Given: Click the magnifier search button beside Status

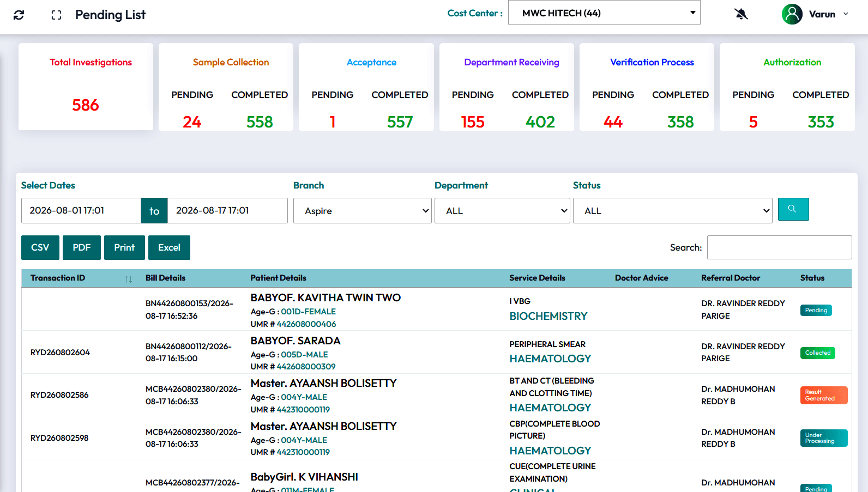Looking at the screenshot, I should [x=793, y=209].
